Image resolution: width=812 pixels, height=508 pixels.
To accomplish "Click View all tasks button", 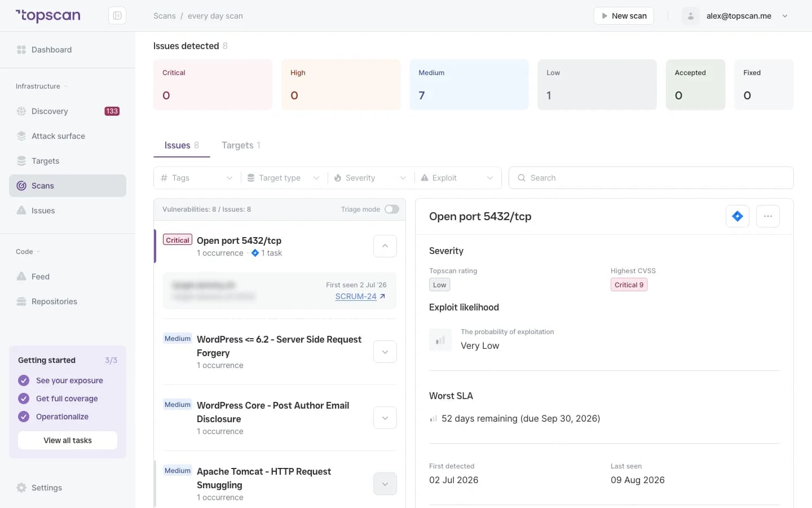I will [68, 440].
